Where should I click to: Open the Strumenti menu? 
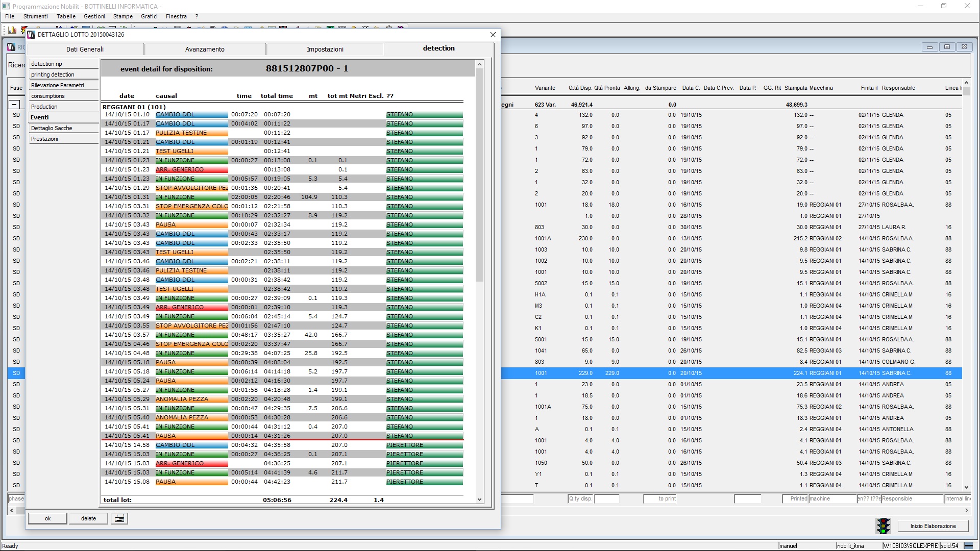36,16
